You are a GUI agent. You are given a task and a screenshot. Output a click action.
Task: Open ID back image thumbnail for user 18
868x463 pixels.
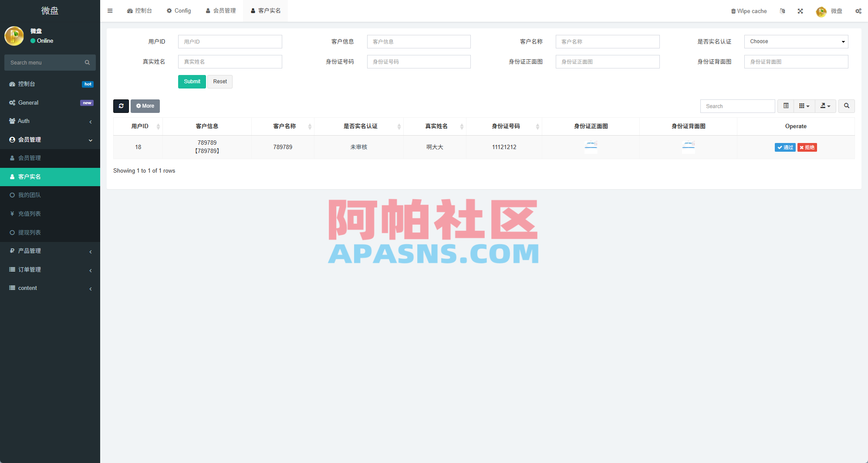coord(688,147)
